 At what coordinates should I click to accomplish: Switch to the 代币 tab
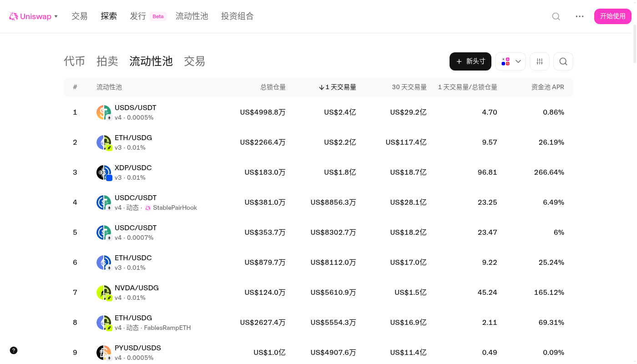(x=75, y=61)
